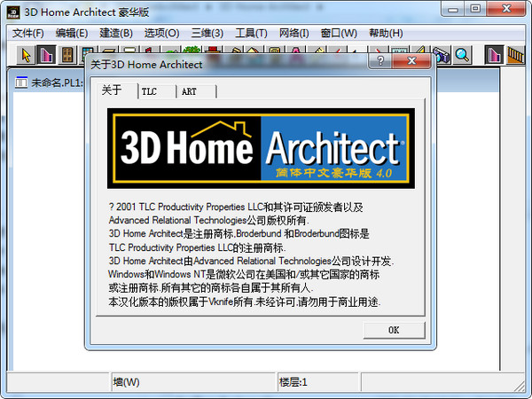The height and width of the screenshot is (399, 532).
Task: Maximize the 3D Home Architect main window
Action: [x=475, y=9]
